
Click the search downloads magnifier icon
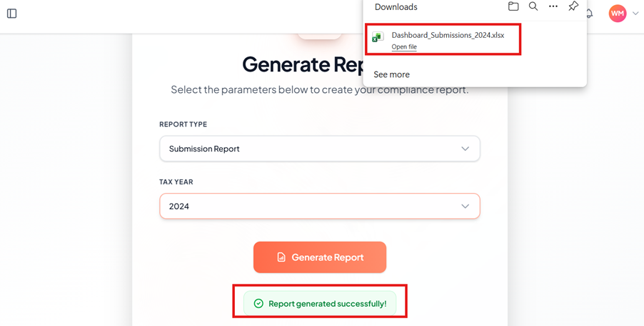pos(533,6)
